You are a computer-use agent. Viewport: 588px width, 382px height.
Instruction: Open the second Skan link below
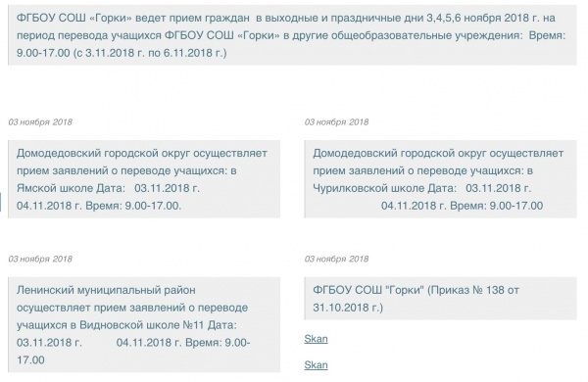[316, 365]
